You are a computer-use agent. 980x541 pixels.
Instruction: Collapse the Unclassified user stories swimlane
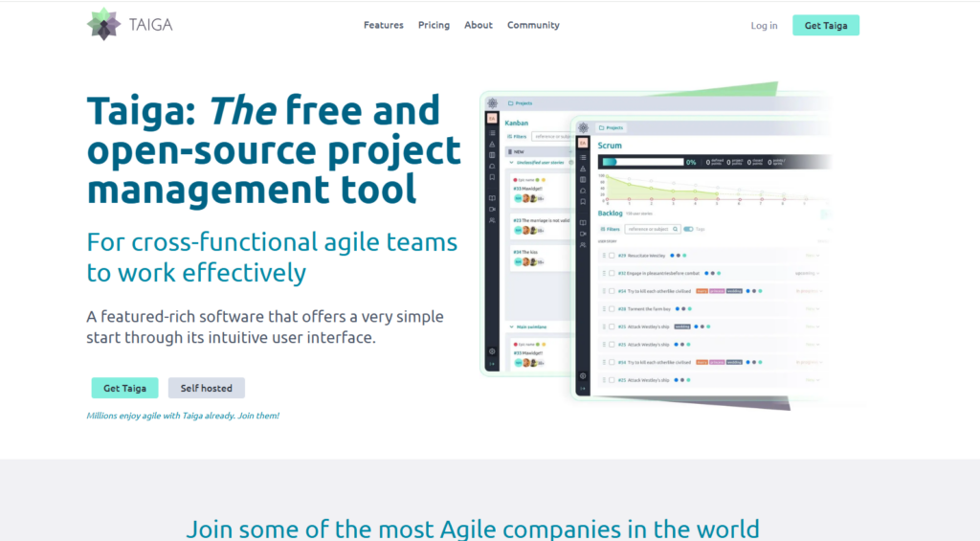(510, 164)
